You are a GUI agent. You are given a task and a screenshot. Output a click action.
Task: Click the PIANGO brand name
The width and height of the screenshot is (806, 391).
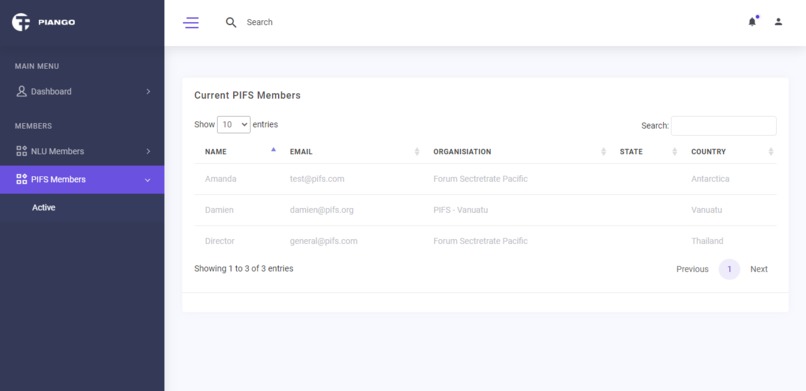(57, 22)
